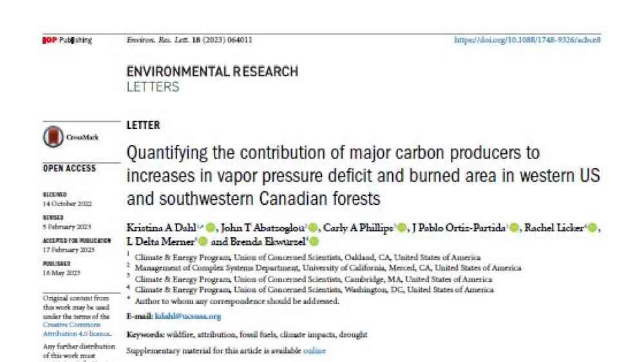Click the CrossMark badge icon
The image size is (644, 362).
pos(53,137)
